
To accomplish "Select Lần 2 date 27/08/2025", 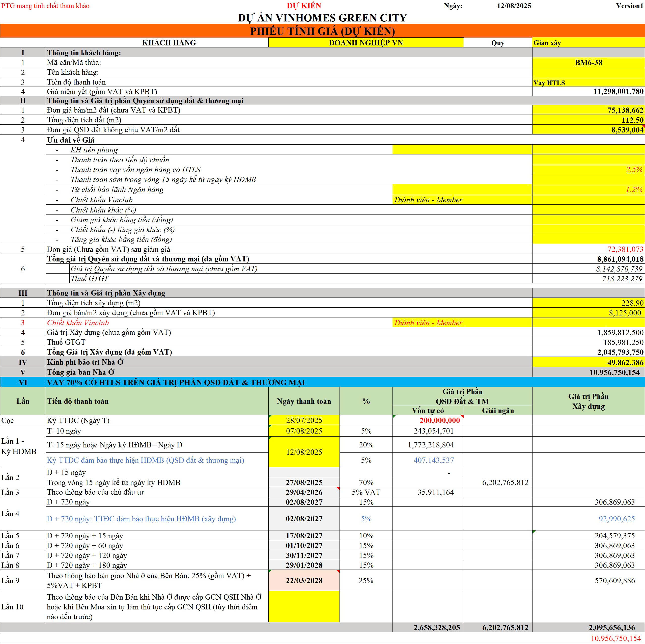I will [304, 482].
